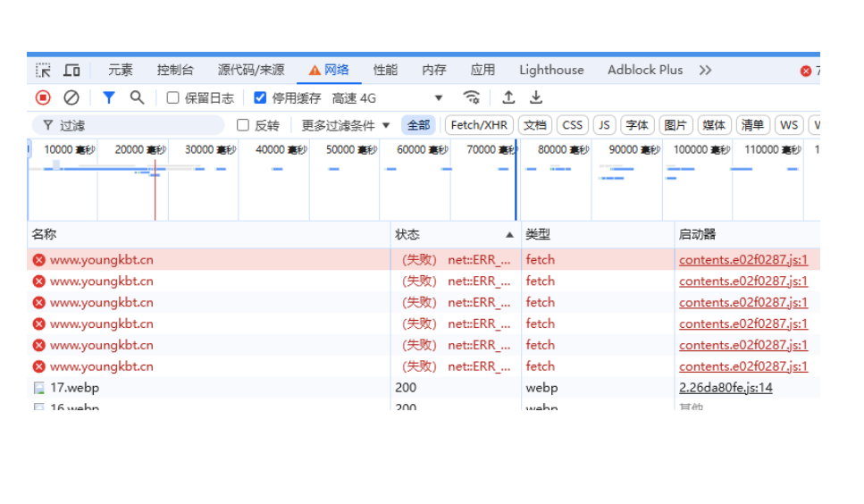
Task: Open the Adblock Plus tab
Action: click(645, 70)
